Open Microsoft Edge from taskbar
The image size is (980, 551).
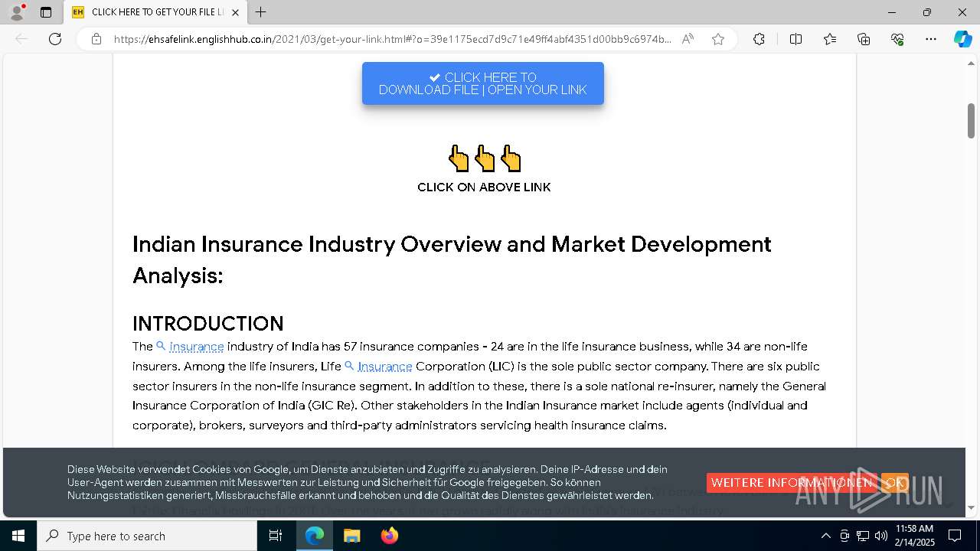(315, 536)
